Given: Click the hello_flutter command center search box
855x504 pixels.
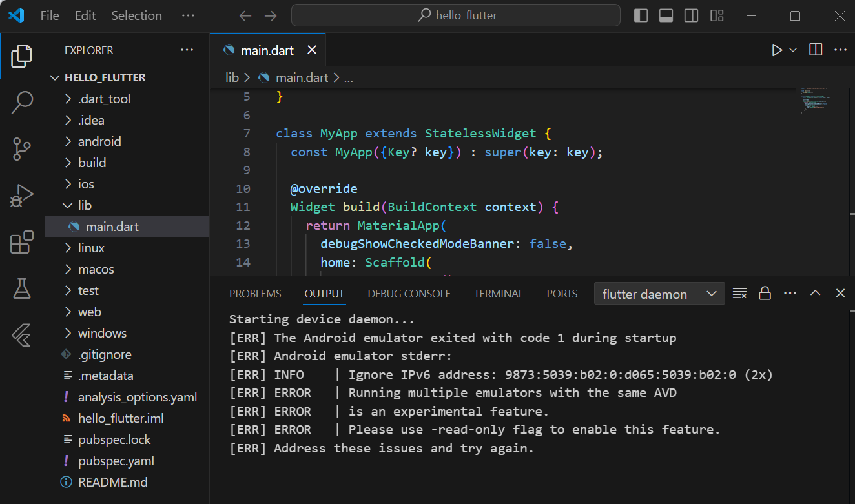Looking at the screenshot, I should [456, 15].
